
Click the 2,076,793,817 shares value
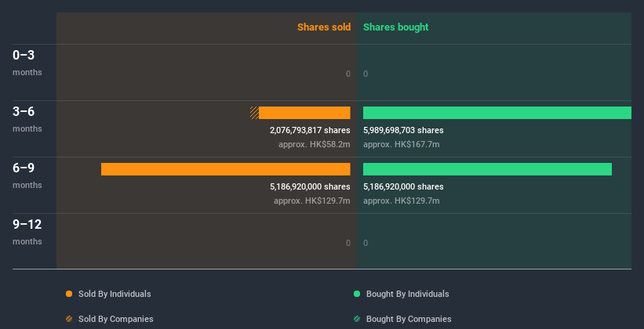(310, 130)
